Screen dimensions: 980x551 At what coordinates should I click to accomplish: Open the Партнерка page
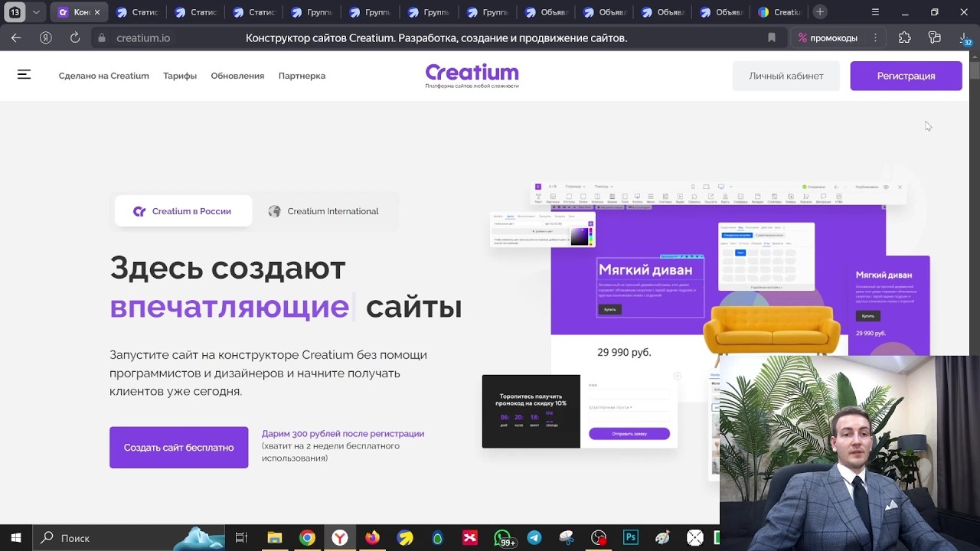[x=302, y=76]
